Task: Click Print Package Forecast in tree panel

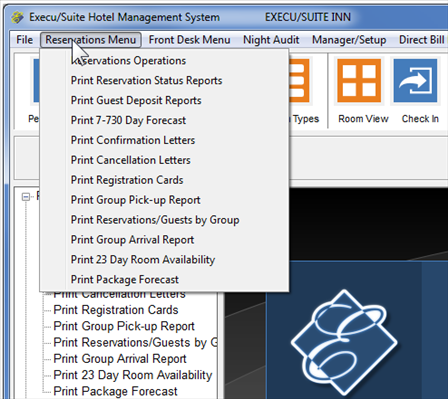Action: click(115, 391)
